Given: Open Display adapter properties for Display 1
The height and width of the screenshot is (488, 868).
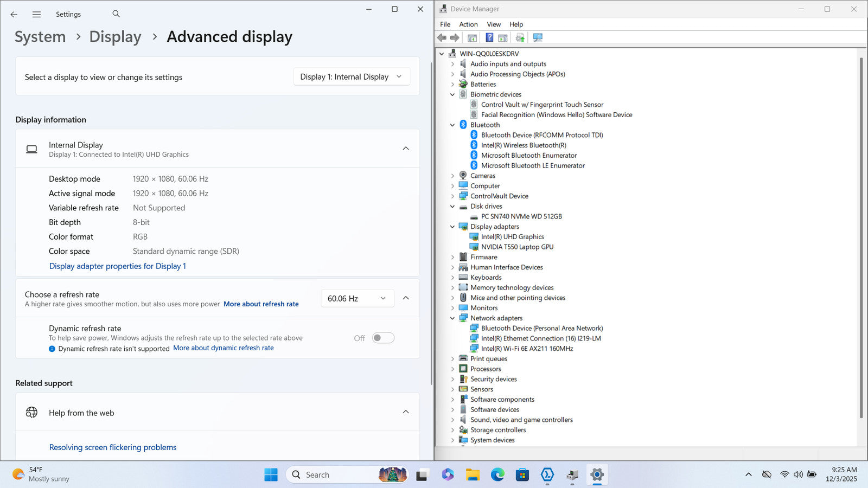Looking at the screenshot, I should pos(118,266).
